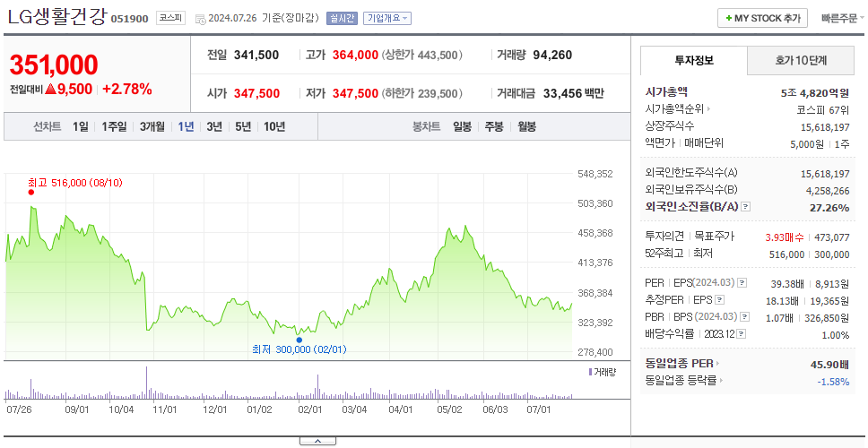
Task: Click the +2.78% change rate
Action: 127,89
